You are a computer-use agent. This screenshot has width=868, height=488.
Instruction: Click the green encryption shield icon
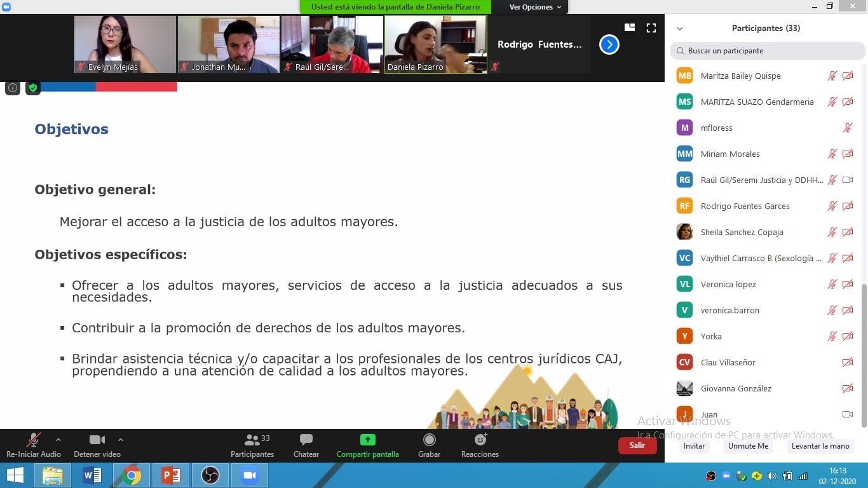coord(33,88)
